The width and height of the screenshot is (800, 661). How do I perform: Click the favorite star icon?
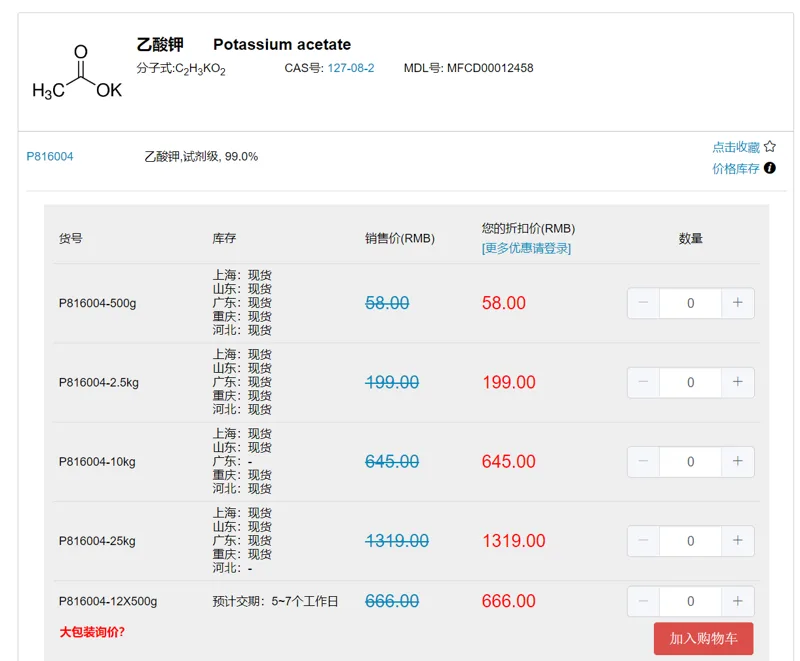[770, 147]
